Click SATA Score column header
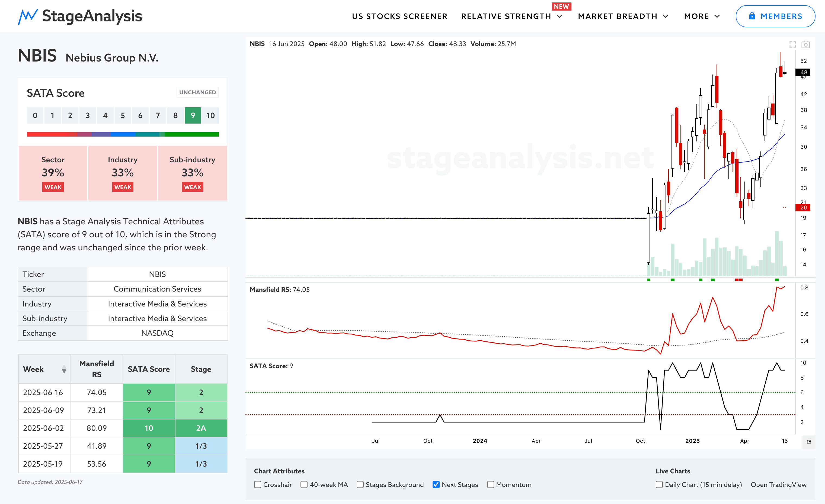Viewport: 825px width, 504px height. pyautogui.click(x=149, y=369)
